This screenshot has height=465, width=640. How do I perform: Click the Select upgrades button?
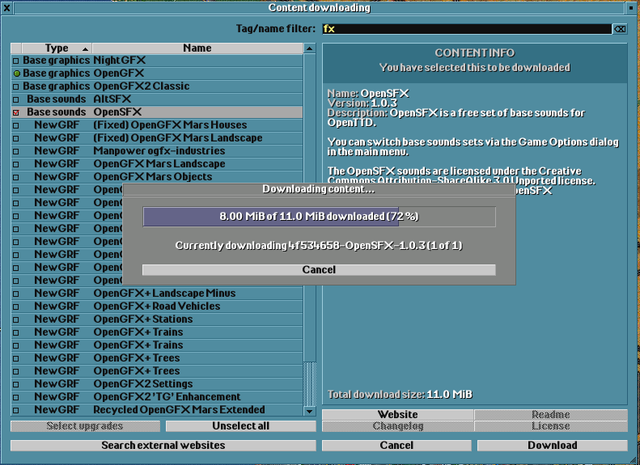click(x=85, y=426)
